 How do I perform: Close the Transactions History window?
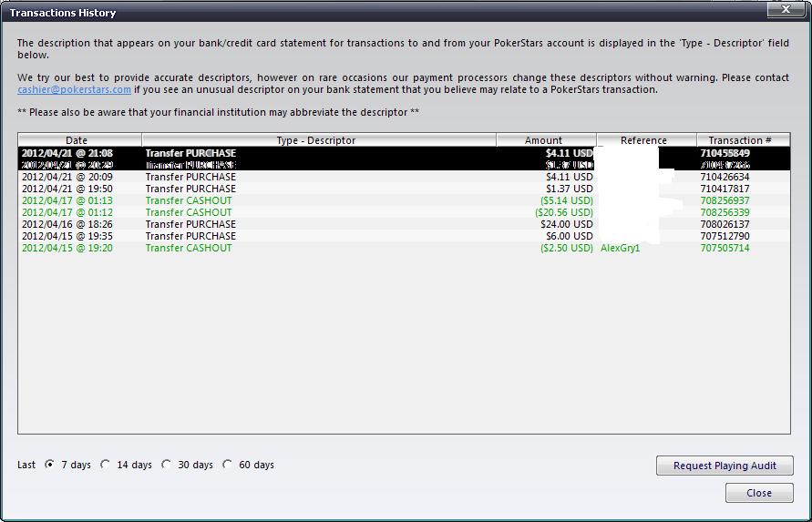click(x=786, y=9)
